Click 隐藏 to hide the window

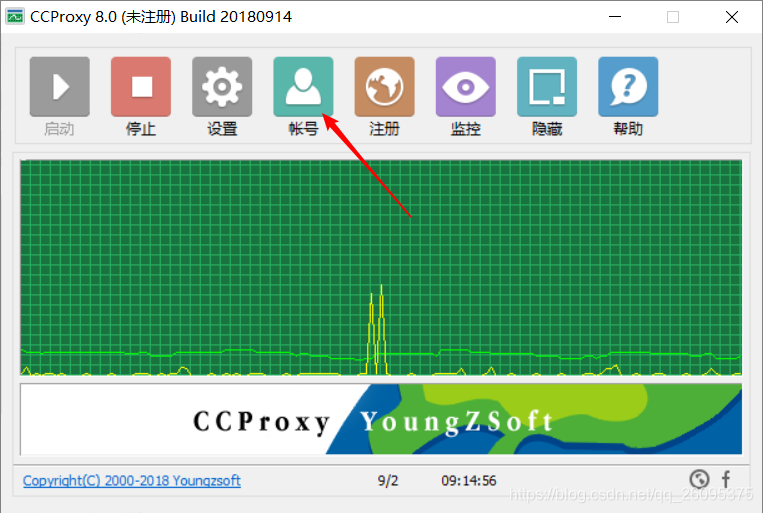547,87
